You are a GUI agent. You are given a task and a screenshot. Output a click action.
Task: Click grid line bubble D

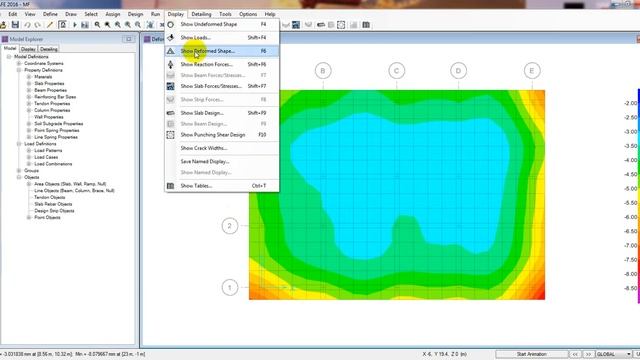point(458,71)
